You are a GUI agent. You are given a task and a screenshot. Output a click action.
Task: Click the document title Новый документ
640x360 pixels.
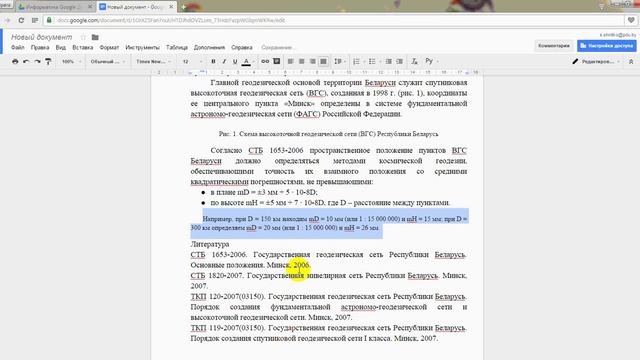point(41,37)
